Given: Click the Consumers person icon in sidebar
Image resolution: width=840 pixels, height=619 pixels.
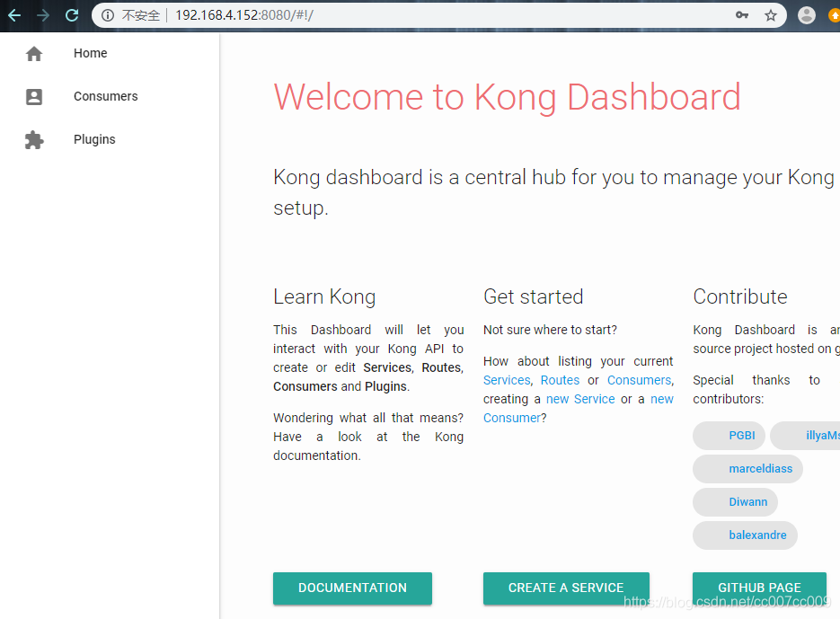Looking at the screenshot, I should [34, 96].
